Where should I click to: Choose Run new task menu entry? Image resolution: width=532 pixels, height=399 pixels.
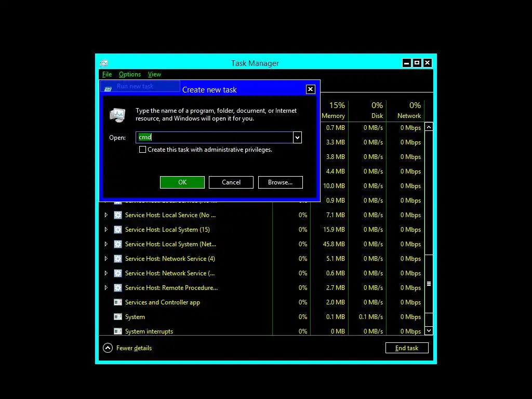pos(140,86)
